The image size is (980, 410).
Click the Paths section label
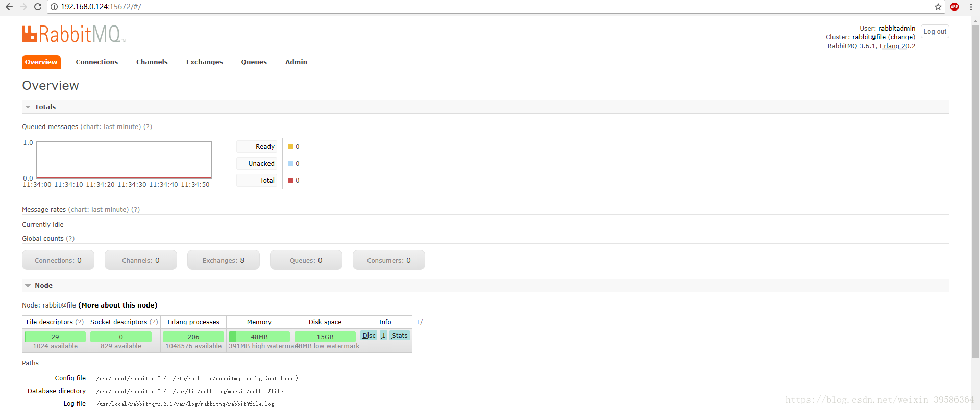30,363
